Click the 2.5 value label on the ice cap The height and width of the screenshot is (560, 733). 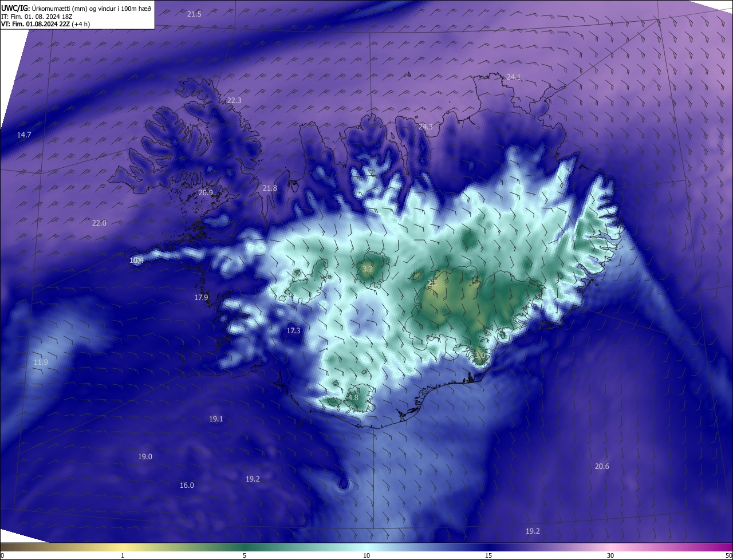pyautogui.click(x=432, y=282)
